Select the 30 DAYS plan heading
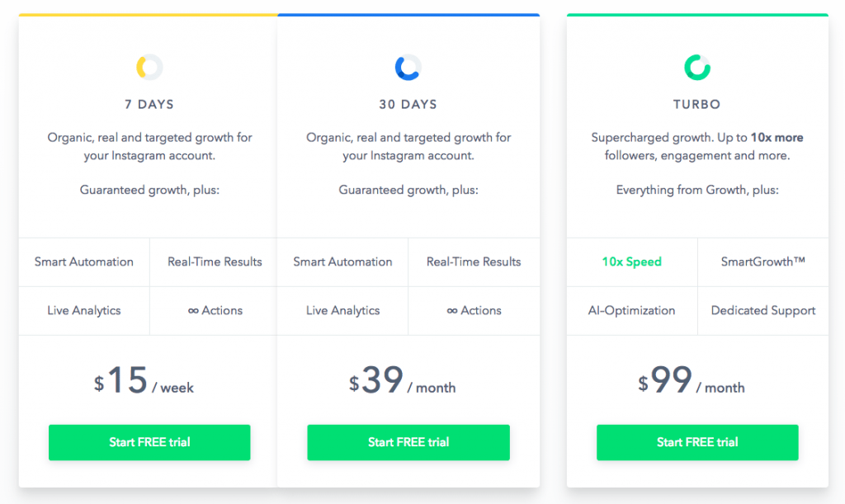This screenshot has height=504, width=845. 408,105
